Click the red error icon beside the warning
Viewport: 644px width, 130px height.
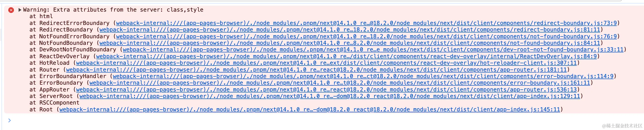tap(11, 10)
